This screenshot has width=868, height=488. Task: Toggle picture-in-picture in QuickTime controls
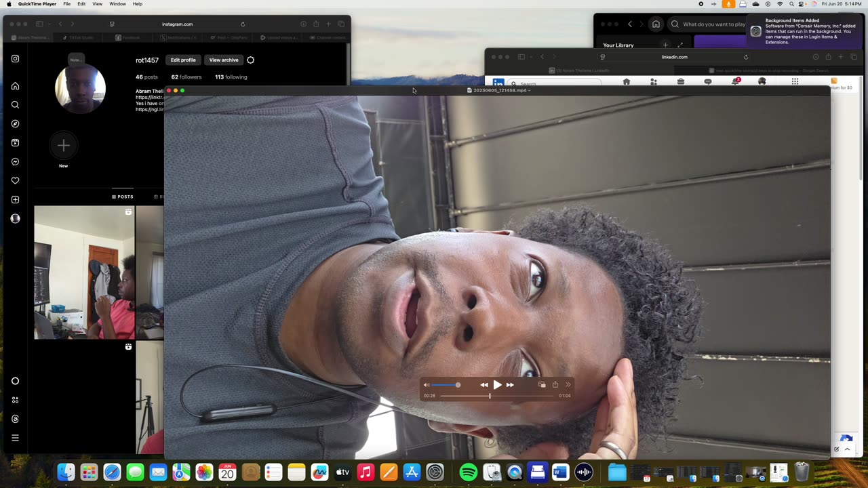pos(542,384)
